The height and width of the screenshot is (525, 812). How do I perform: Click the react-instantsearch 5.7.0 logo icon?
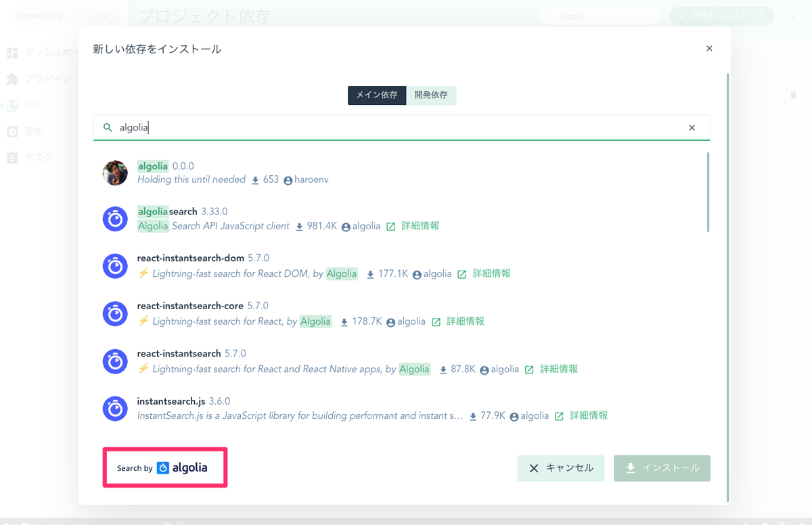[115, 361]
